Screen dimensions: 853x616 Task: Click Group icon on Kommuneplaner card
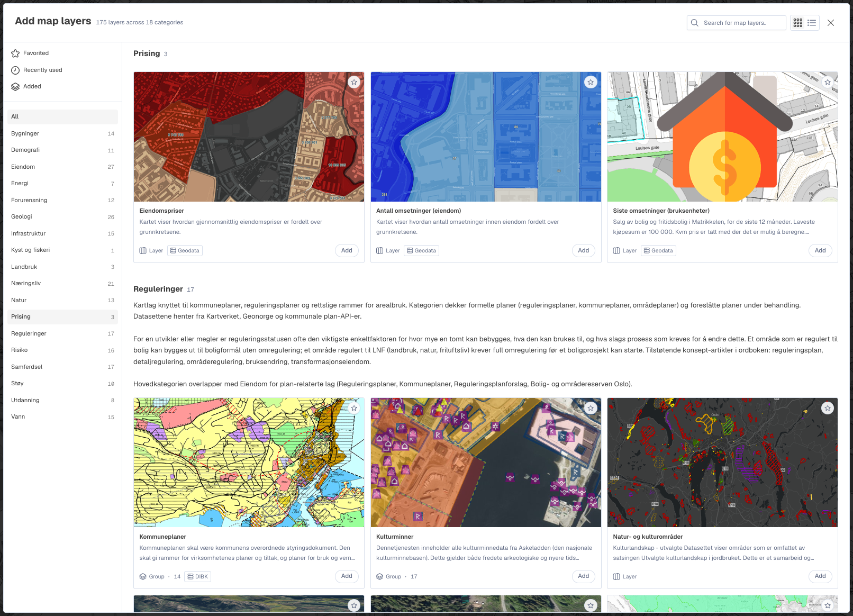coord(143,576)
